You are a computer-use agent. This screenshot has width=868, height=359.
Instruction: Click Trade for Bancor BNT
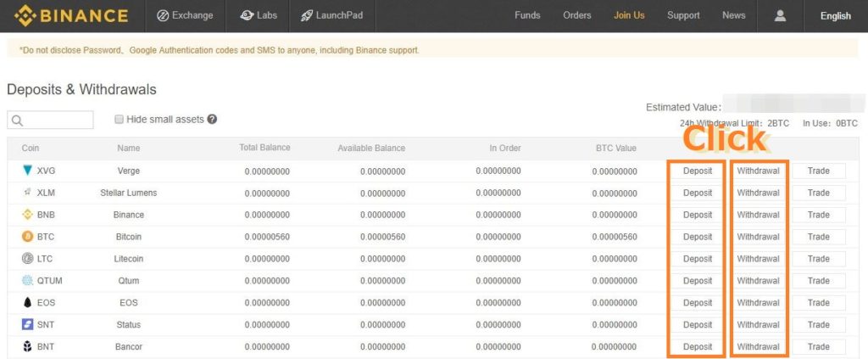[x=818, y=347]
